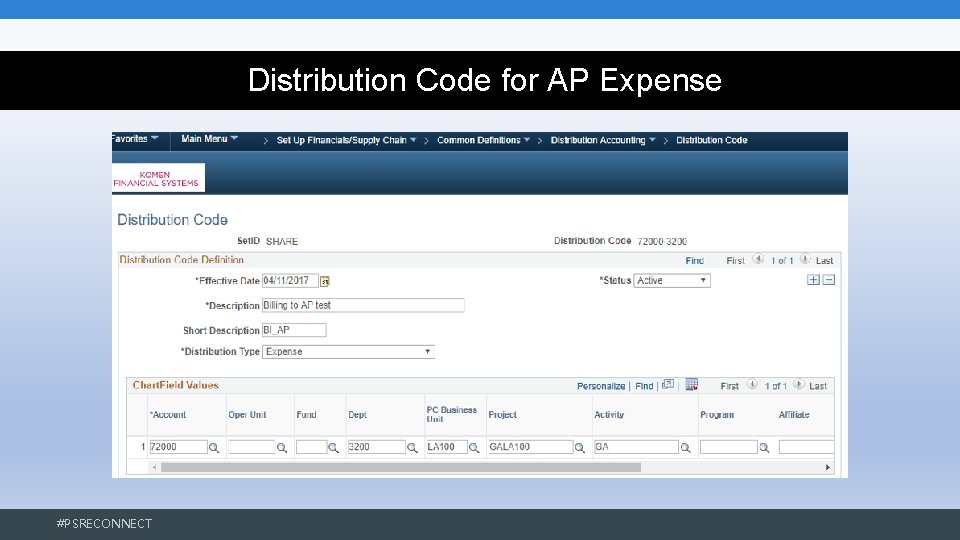Go to next definition row arrow
The width and height of the screenshot is (960, 540).
pyautogui.click(x=805, y=259)
